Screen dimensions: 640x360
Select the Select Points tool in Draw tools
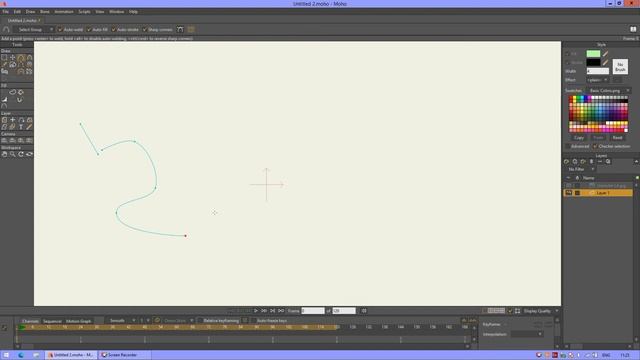[x=4, y=58]
